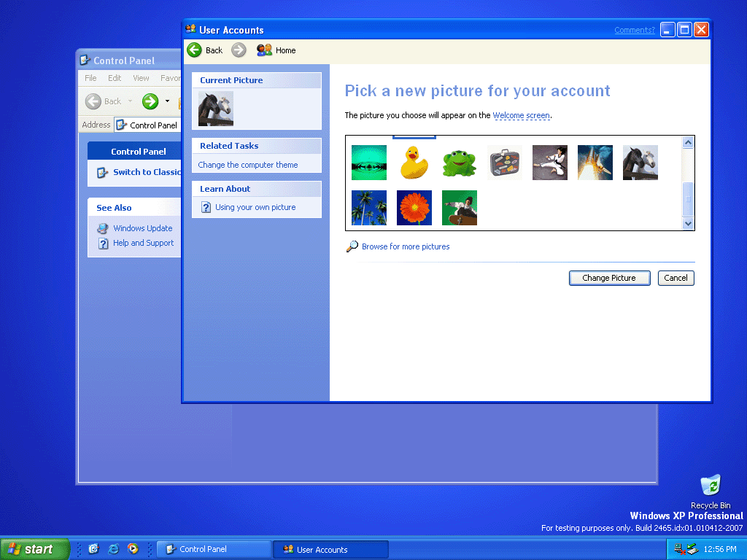Click the green Back arrow in User Accounts

(x=194, y=50)
